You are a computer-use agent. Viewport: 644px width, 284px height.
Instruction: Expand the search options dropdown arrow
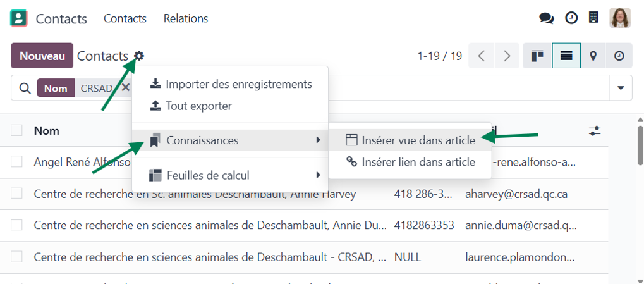[621, 87]
